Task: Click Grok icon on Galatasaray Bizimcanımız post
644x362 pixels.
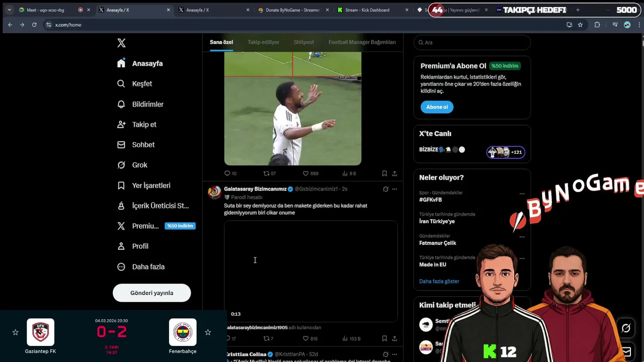Action: click(385, 189)
